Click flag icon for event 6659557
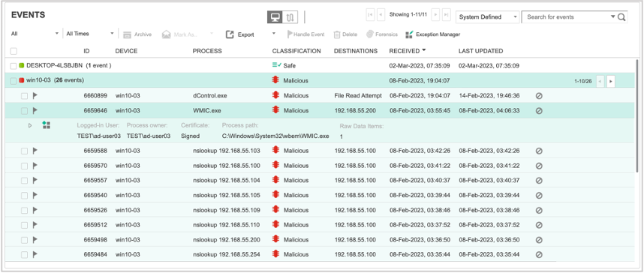Screen dimensions: 644x273 (x=35, y=180)
